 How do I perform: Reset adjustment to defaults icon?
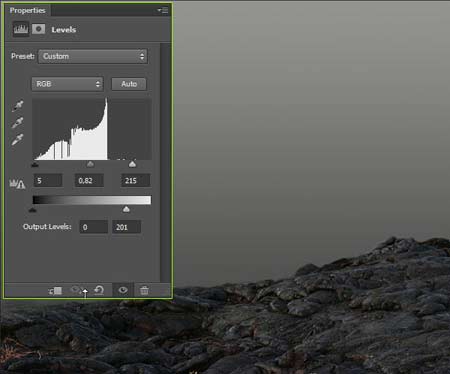click(x=99, y=290)
